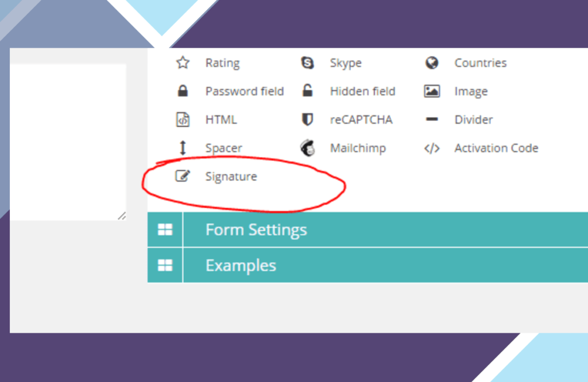Screen dimensions: 588x382
Task: Select the Rating star icon
Action: 183,63
